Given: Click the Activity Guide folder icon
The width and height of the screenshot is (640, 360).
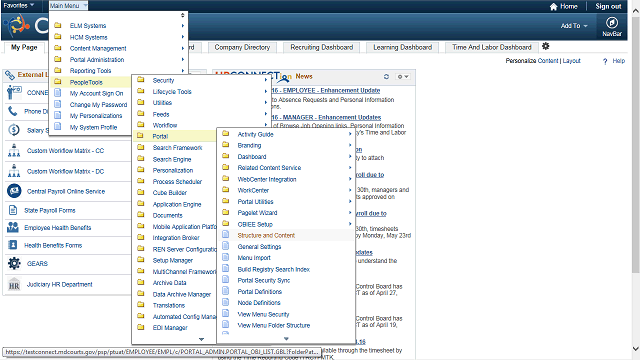Looking at the screenshot, I should tap(226, 133).
